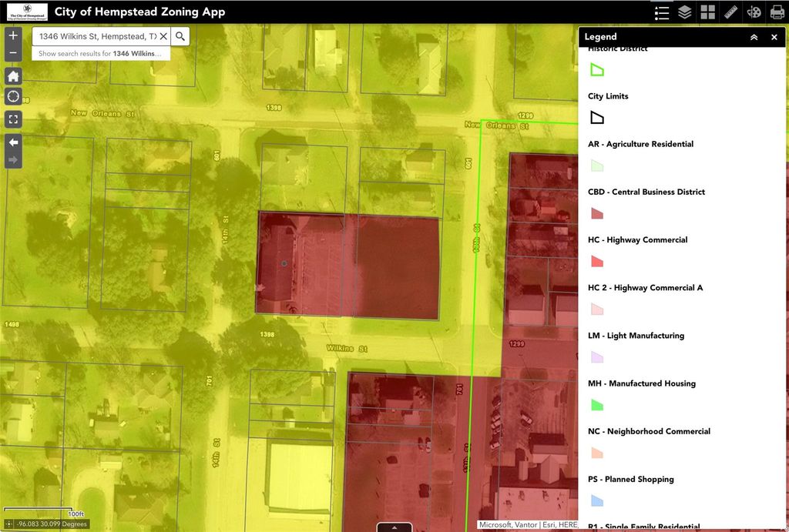
Task: Collapse the Legend panel
Action: point(754,37)
